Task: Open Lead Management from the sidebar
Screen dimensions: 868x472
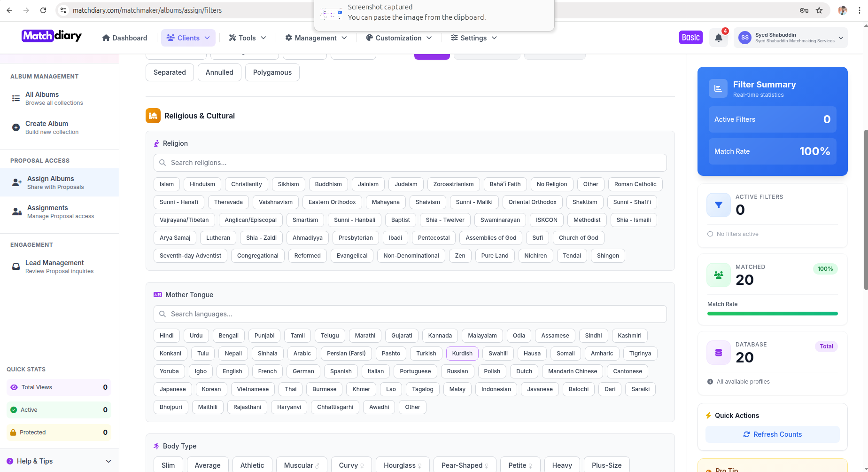Action: (54, 266)
